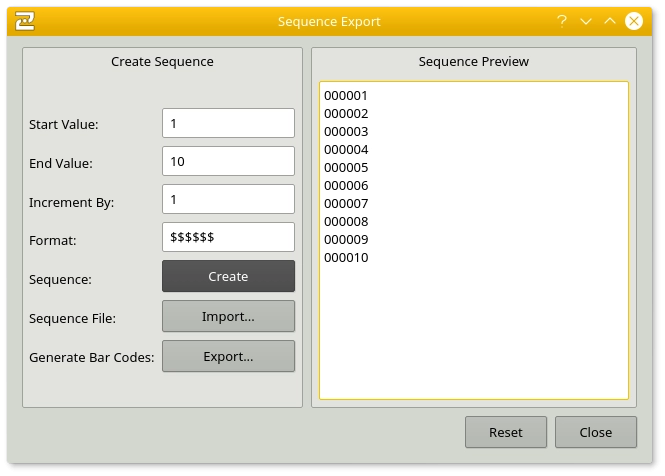Screen dimensions: 665x476
Task: Open a sequence file via Import...
Action: pyautogui.click(x=228, y=316)
